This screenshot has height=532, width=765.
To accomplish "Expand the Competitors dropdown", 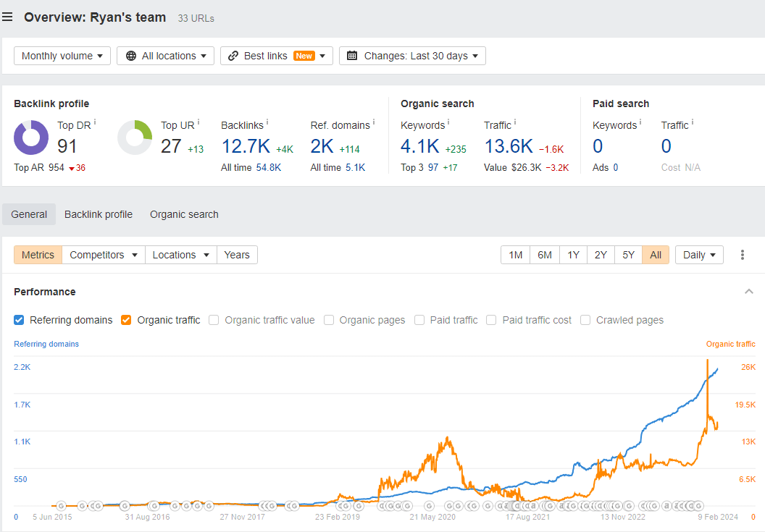I will coord(103,254).
